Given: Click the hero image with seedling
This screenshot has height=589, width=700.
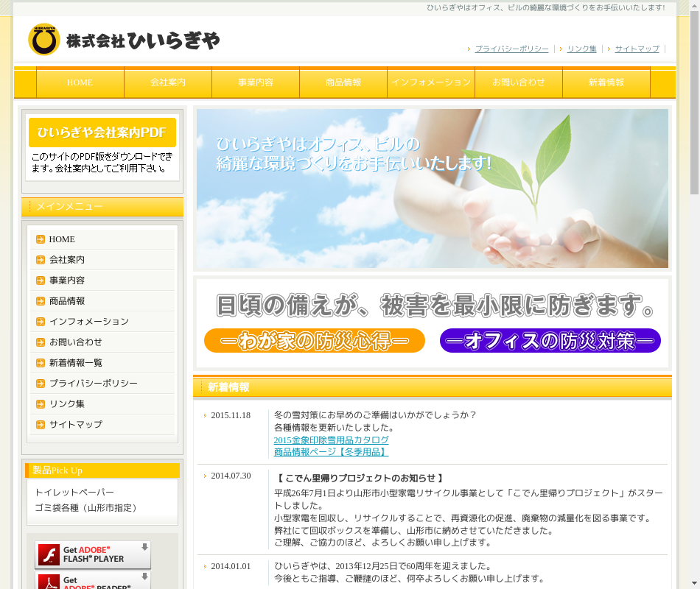Looking at the screenshot, I should [x=432, y=188].
